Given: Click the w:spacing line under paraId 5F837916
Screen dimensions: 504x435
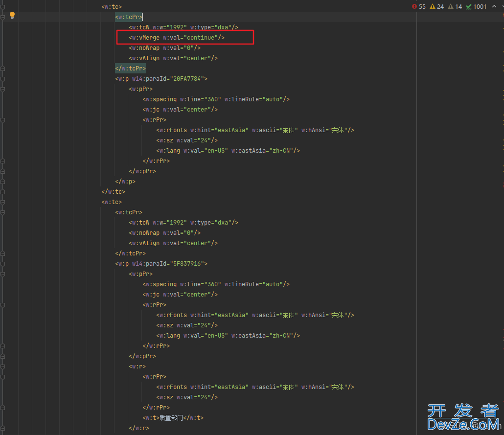Looking at the screenshot, I should pos(216,284).
